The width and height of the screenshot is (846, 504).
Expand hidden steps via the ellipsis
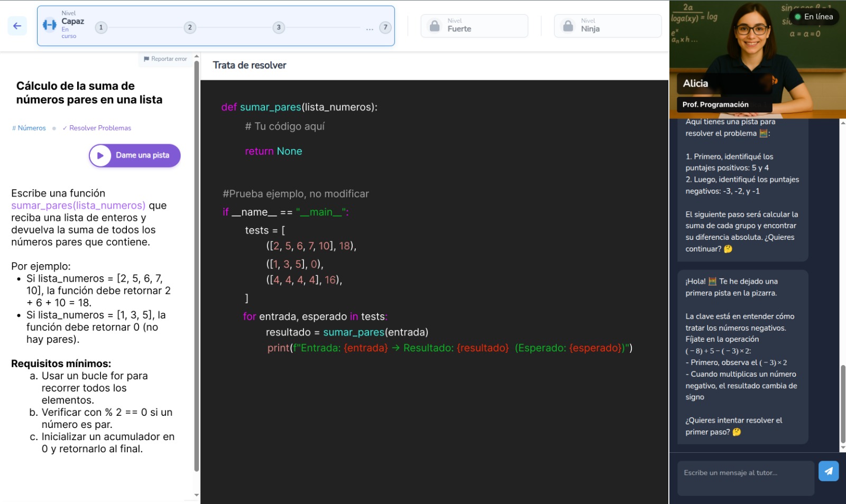(x=369, y=29)
